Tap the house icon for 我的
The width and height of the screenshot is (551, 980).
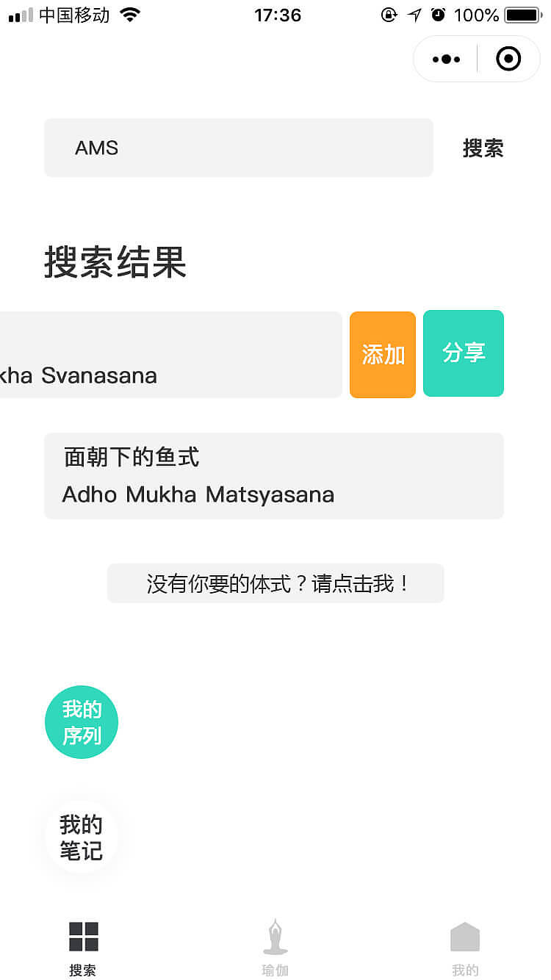tap(465, 934)
